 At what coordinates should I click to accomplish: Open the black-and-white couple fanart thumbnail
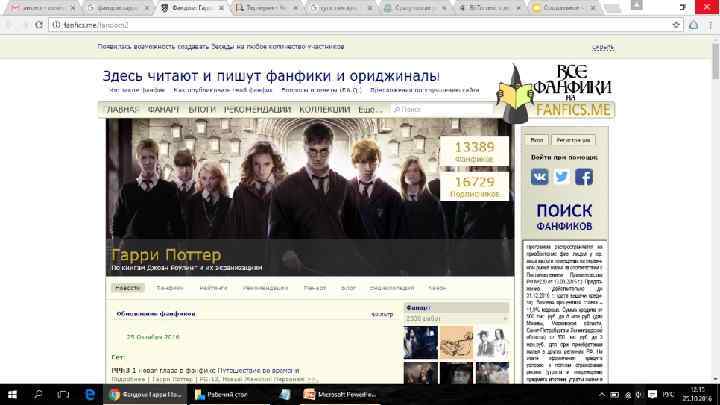coord(492,343)
